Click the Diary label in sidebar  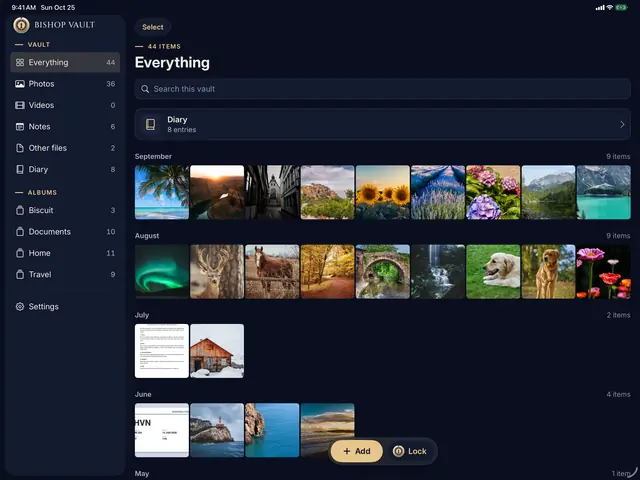[38, 169]
